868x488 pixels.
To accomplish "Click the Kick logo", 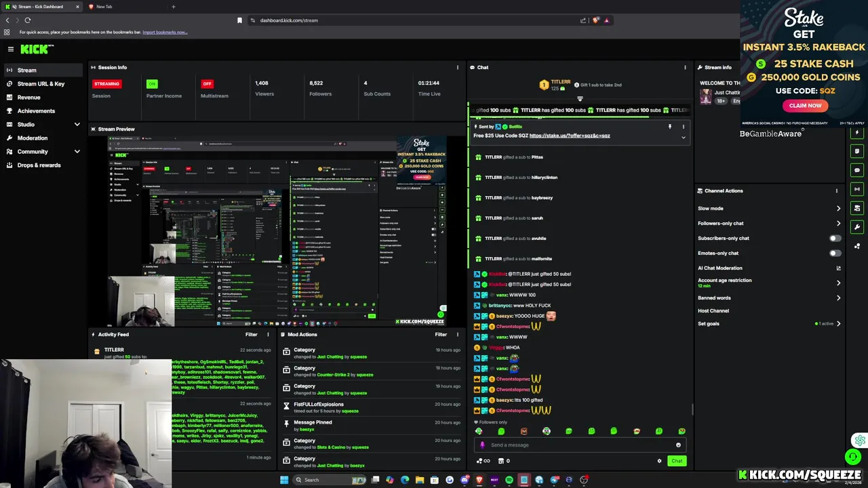I will tap(37, 49).
